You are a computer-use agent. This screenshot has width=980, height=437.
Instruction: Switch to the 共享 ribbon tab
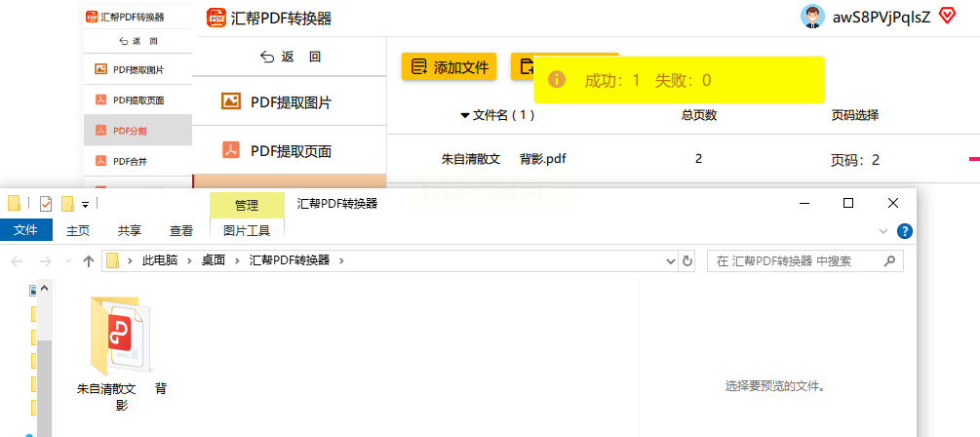(130, 230)
